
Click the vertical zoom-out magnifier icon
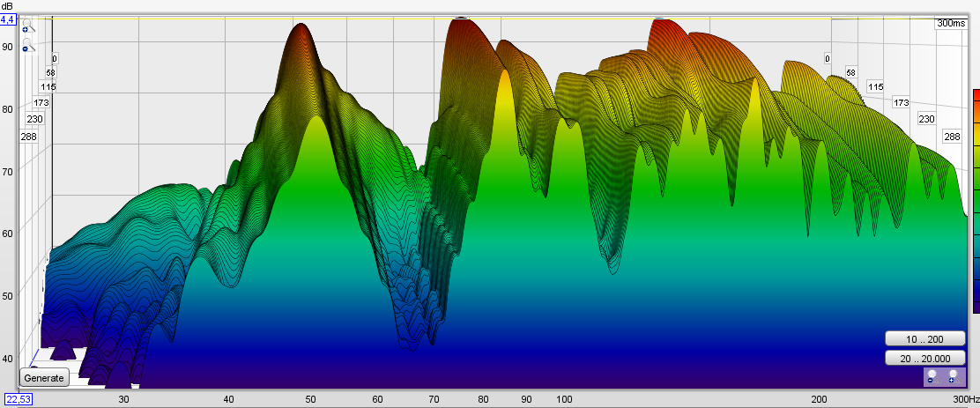pos(26,46)
